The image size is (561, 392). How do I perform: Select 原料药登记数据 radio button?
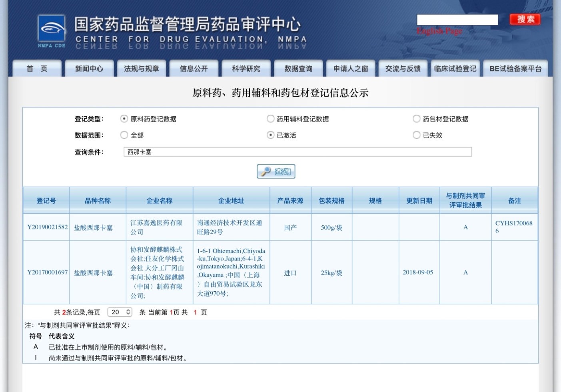[124, 119]
